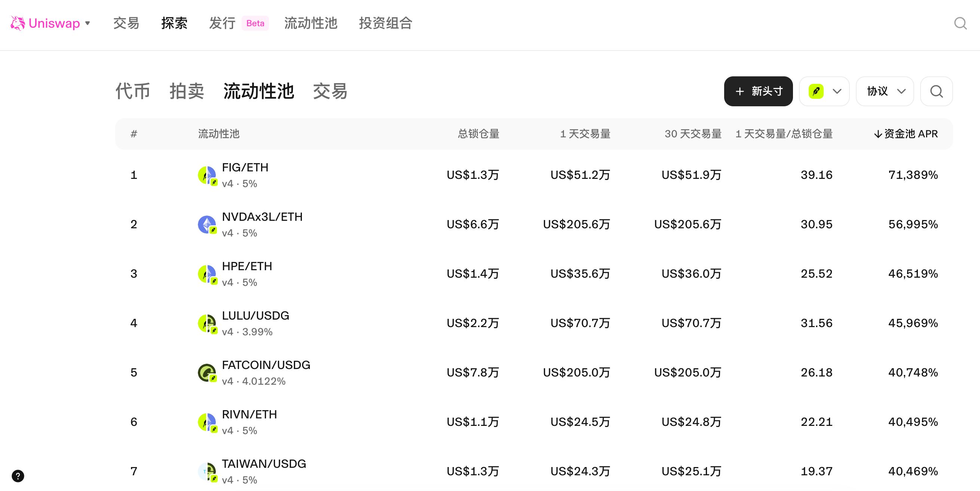Image resolution: width=980 pixels, height=491 pixels.
Task: Sort by 30 天交易量 column header
Action: [693, 134]
